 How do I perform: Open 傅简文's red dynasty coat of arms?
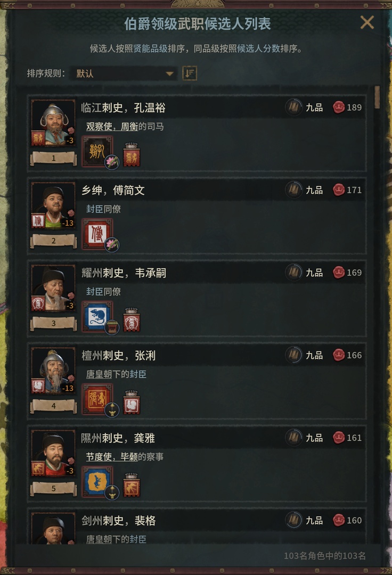click(x=97, y=234)
